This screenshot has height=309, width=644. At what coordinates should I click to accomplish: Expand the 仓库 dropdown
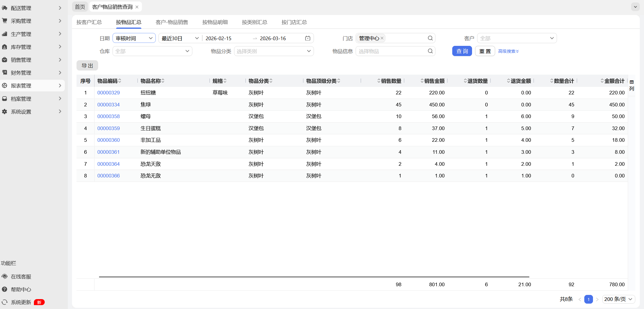click(152, 51)
